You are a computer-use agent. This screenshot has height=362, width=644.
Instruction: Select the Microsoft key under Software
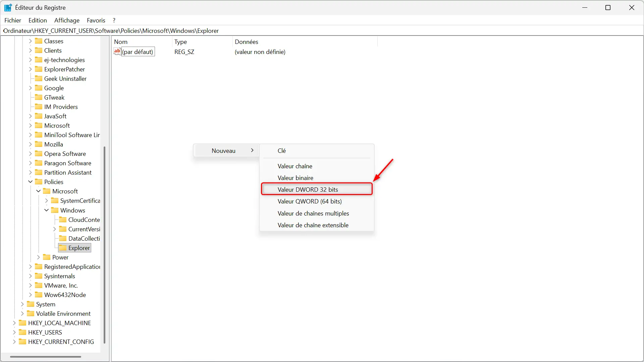pyautogui.click(x=57, y=125)
